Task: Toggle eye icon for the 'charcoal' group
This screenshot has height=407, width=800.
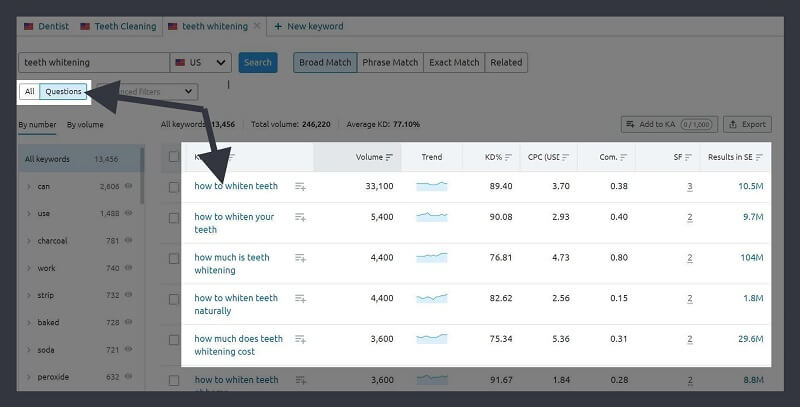Action: tap(129, 240)
